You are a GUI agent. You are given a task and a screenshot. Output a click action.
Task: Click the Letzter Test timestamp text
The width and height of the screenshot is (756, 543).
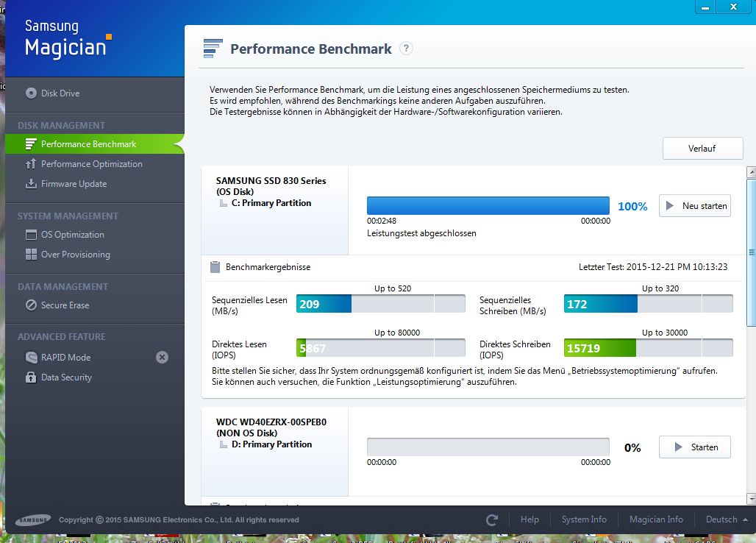click(653, 266)
